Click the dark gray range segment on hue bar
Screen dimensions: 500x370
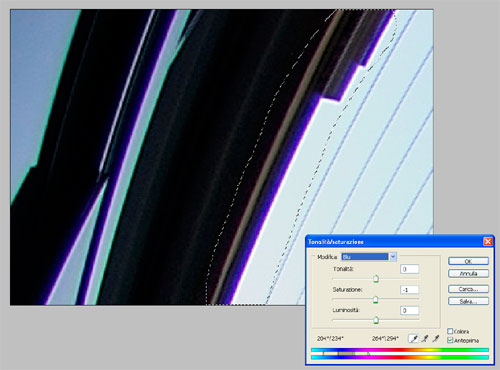click(347, 353)
